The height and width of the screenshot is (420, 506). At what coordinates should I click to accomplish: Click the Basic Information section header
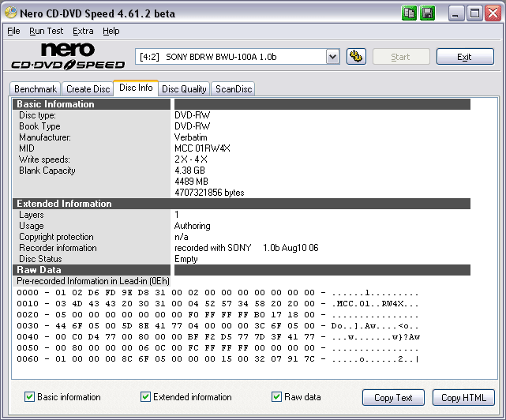pos(92,104)
